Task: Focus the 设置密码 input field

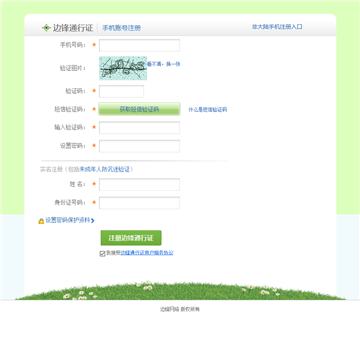Action: (139, 146)
